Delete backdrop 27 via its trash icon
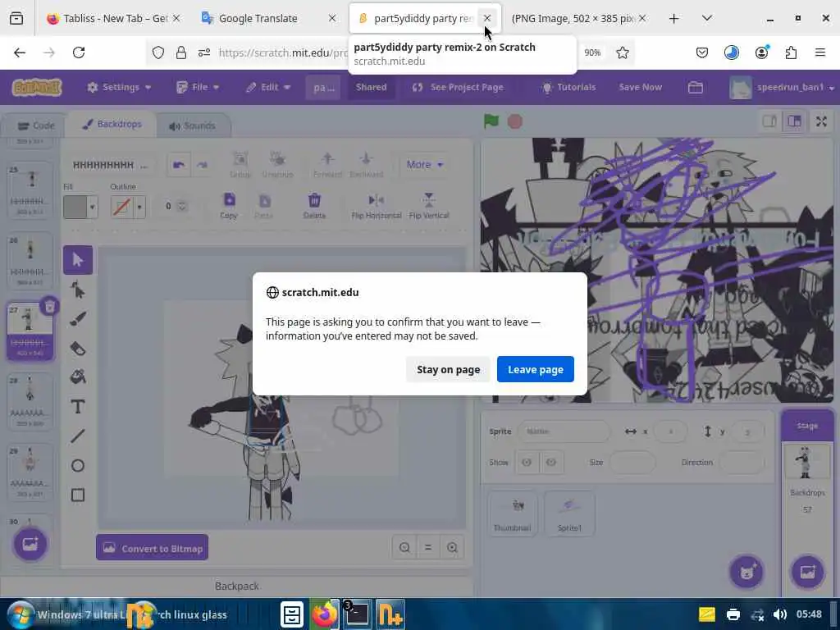The height and width of the screenshot is (630, 840). pos(49,307)
